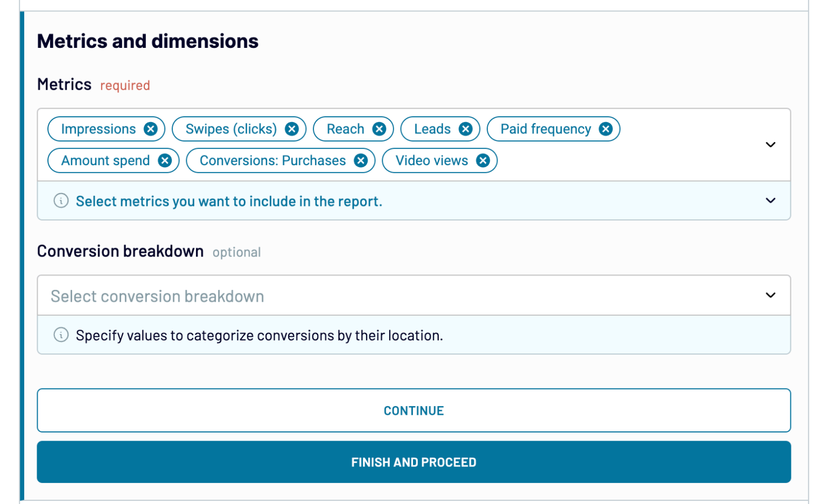
Task: Click the CONTINUE button
Action: tap(413, 410)
